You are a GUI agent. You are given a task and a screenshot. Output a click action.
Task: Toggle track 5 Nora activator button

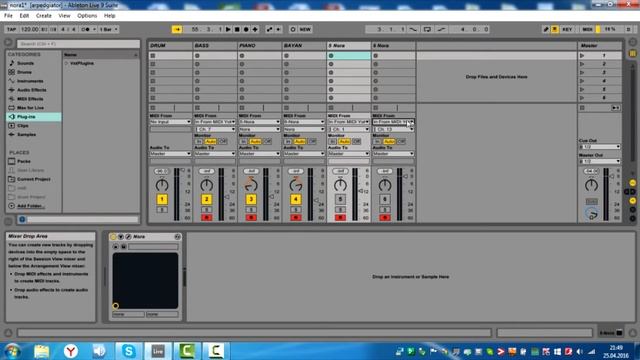point(340,199)
